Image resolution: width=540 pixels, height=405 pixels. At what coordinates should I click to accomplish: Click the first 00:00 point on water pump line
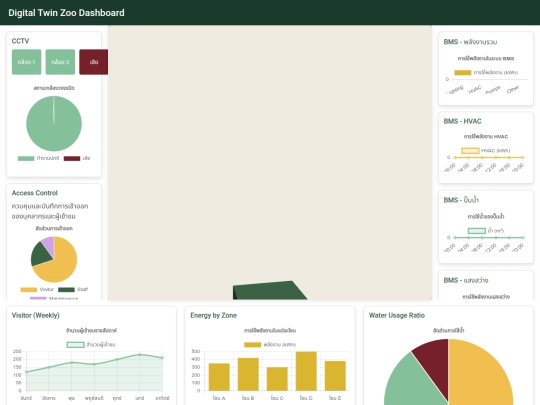455,238
